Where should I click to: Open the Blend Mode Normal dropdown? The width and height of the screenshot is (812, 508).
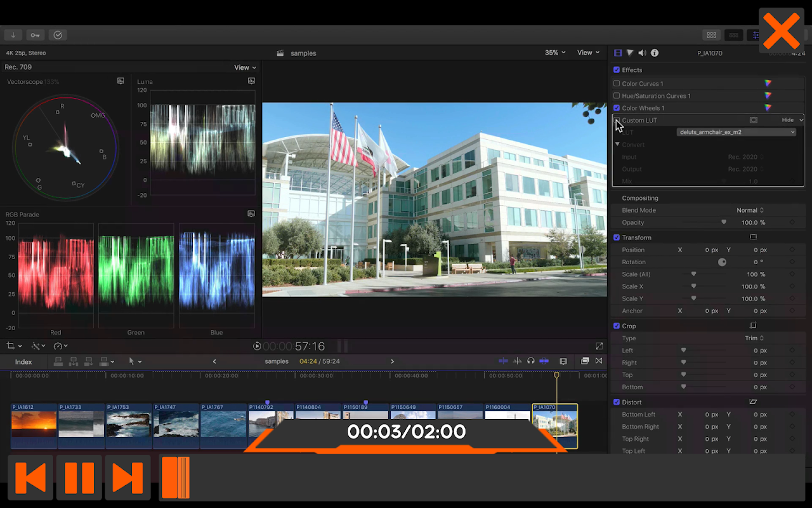pos(750,210)
